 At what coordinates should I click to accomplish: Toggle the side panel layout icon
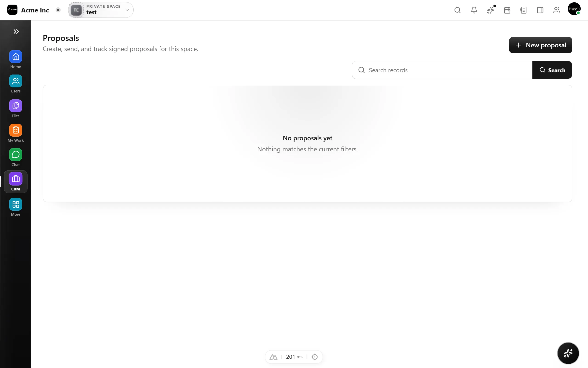click(x=540, y=10)
